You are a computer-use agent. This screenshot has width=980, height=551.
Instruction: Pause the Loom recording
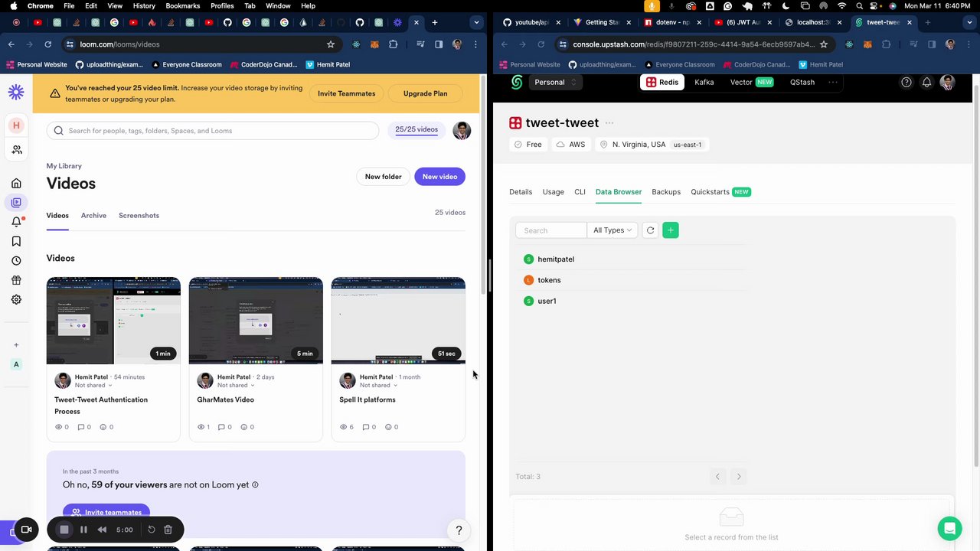(x=83, y=530)
